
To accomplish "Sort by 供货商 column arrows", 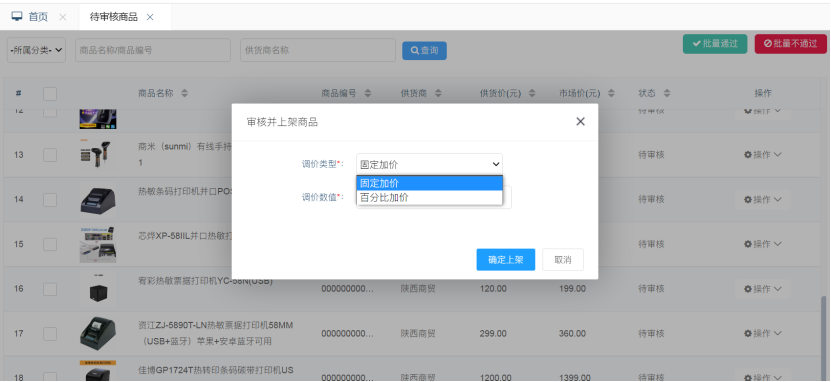I will (x=438, y=93).
